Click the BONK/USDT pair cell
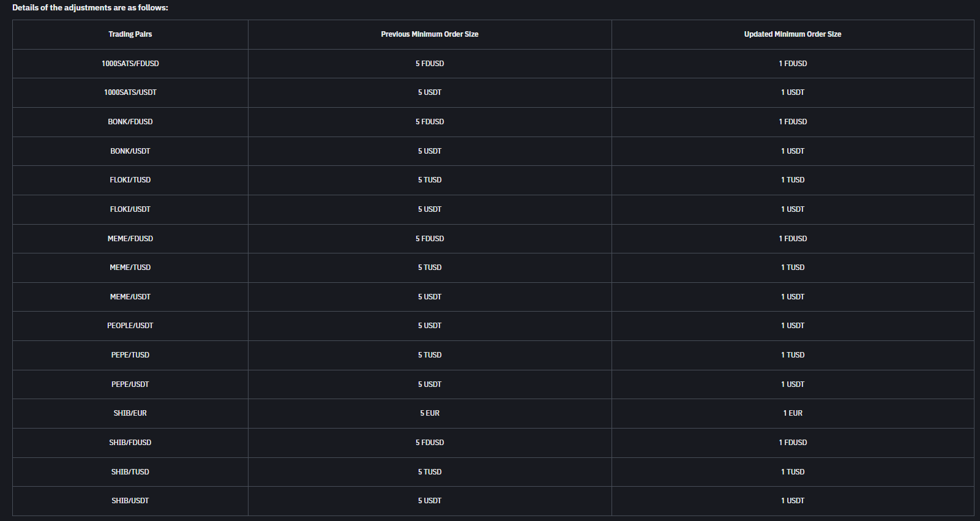Viewport: 980px width, 521px height. [x=130, y=151]
